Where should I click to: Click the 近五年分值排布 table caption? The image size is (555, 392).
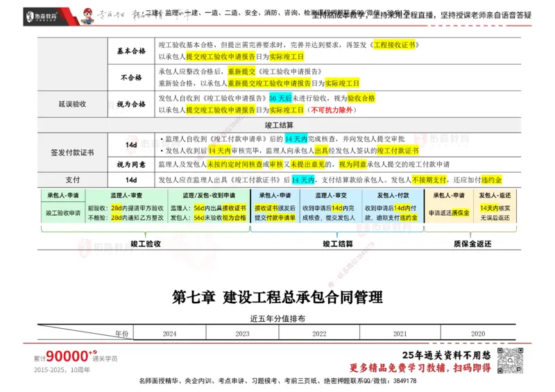[277, 318]
